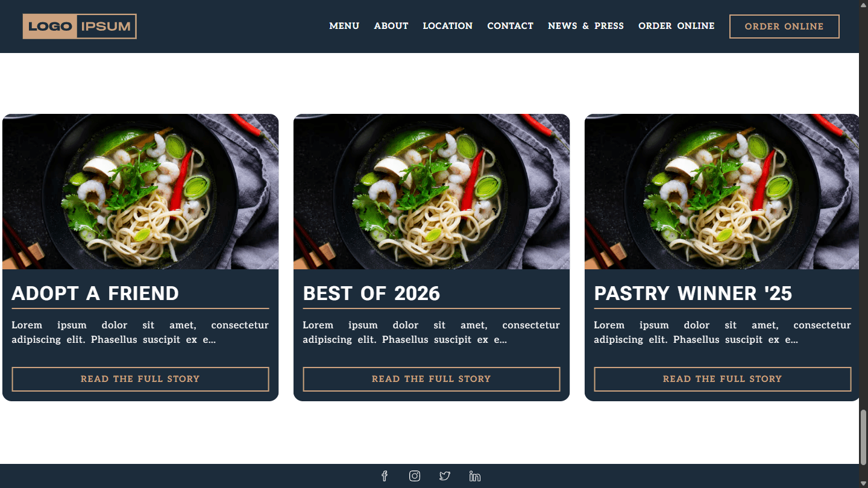
Task: Open the Twitter bird icon
Action: pos(445,476)
